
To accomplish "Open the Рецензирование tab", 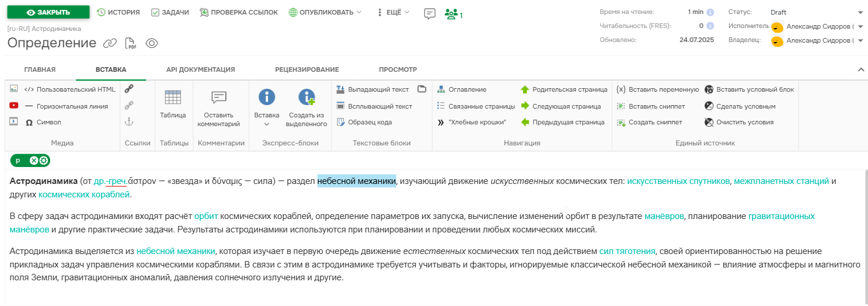I will (x=307, y=69).
